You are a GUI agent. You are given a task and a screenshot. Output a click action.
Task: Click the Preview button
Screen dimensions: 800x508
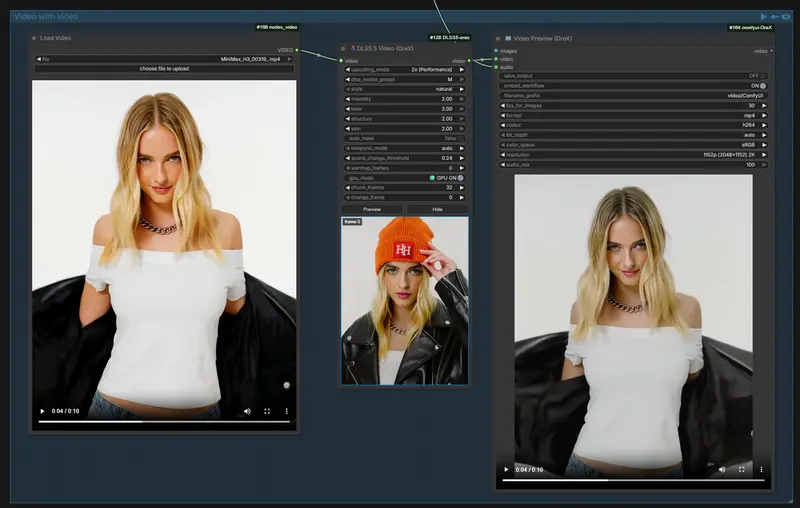pyautogui.click(x=372, y=209)
